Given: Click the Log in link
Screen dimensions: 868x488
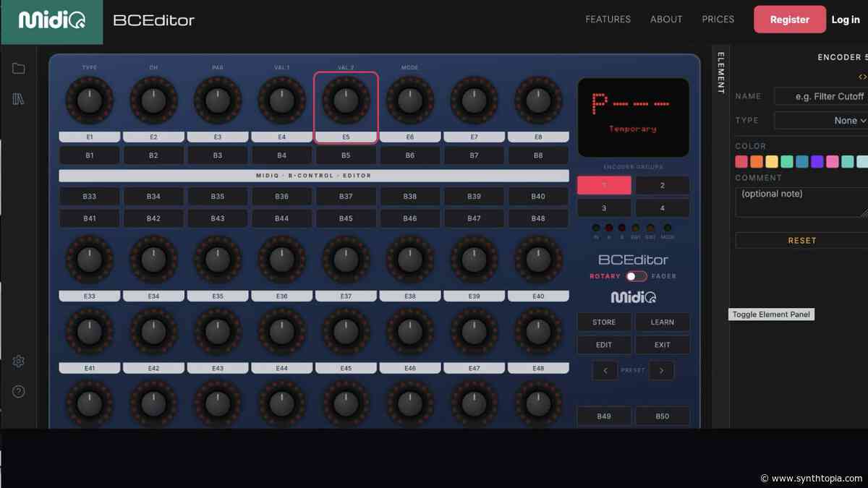Looking at the screenshot, I should [x=846, y=20].
